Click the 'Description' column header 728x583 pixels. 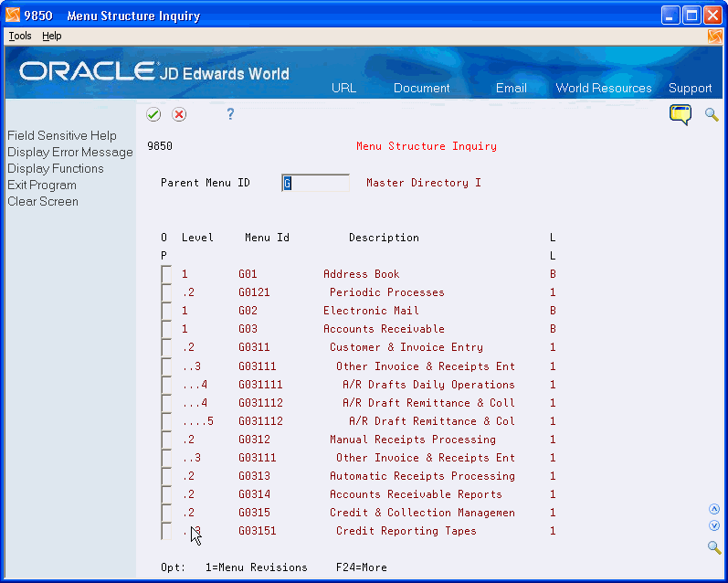click(x=384, y=238)
